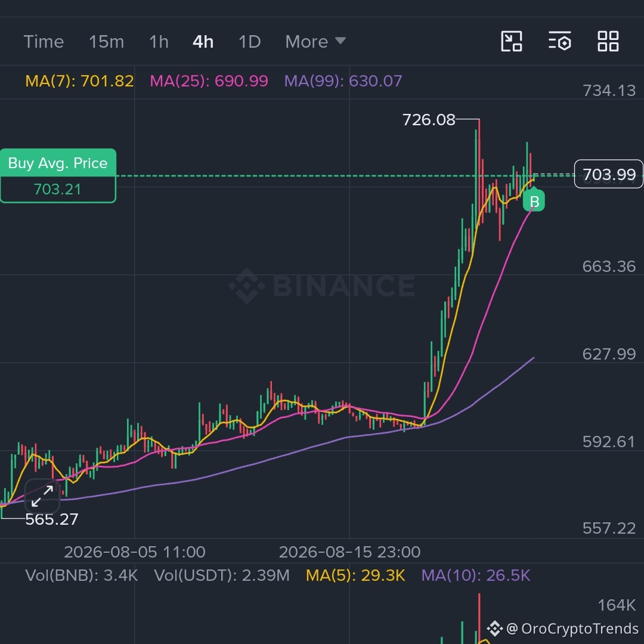
Task: Tap the Buy Avg. Price label
Action: [x=58, y=163]
